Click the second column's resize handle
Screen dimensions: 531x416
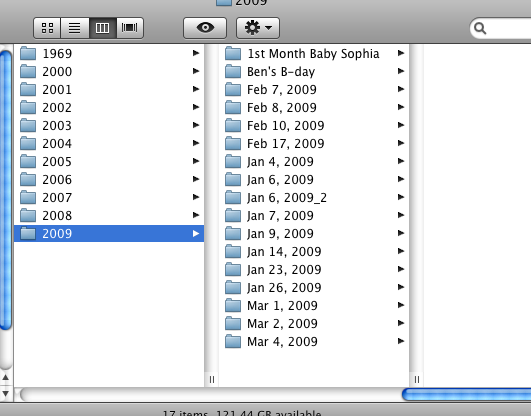click(x=417, y=379)
